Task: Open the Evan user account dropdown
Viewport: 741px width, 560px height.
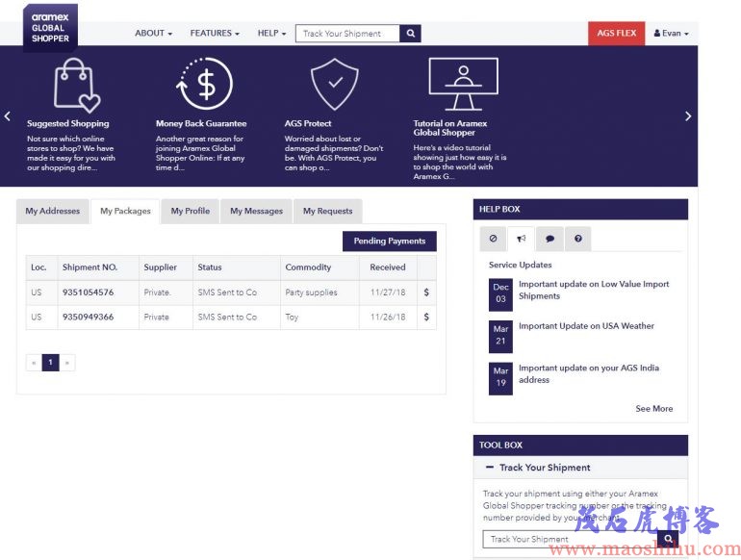Action: point(671,33)
